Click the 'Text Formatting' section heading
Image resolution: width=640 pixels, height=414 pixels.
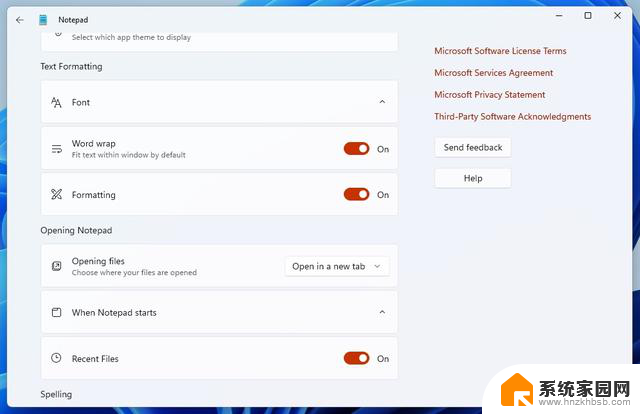[x=71, y=67]
